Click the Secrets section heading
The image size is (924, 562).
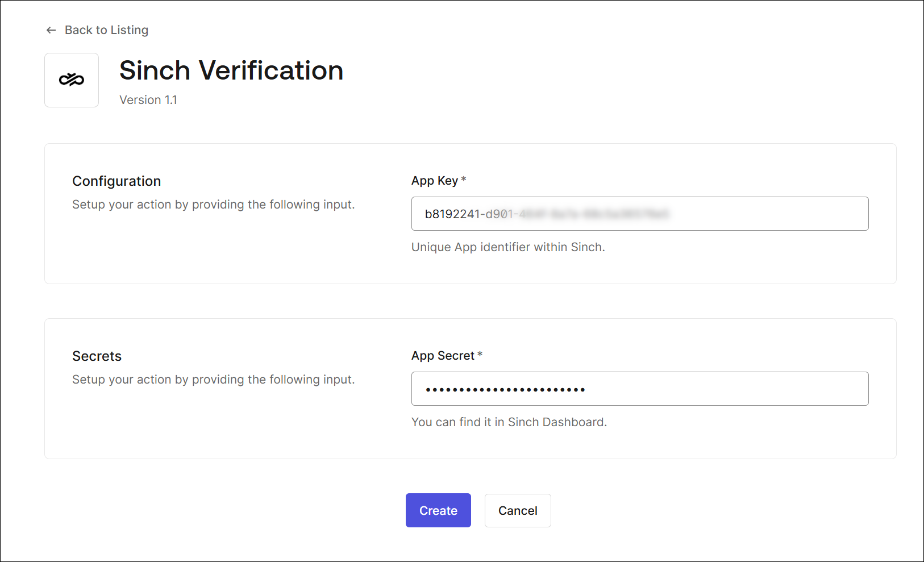point(97,356)
